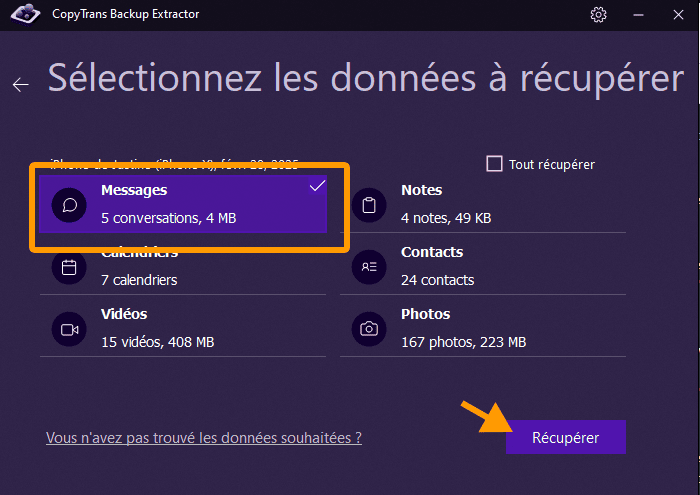Click the Contacts card icon
700x495 pixels.
click(369, 267)
